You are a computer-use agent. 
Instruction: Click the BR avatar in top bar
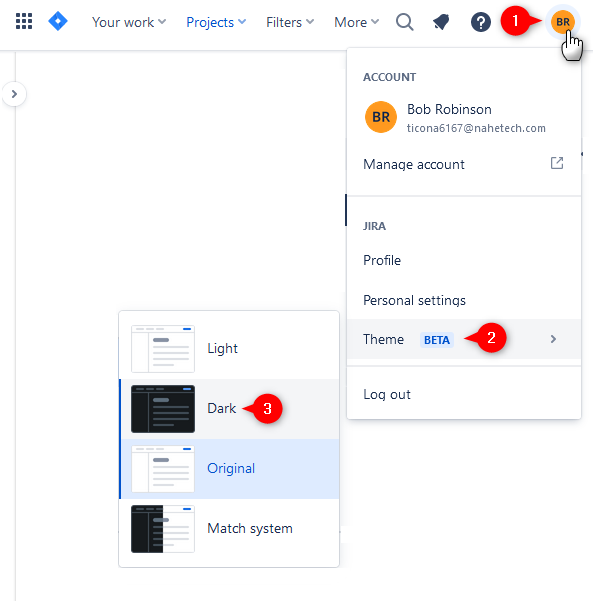click(563, 22)
